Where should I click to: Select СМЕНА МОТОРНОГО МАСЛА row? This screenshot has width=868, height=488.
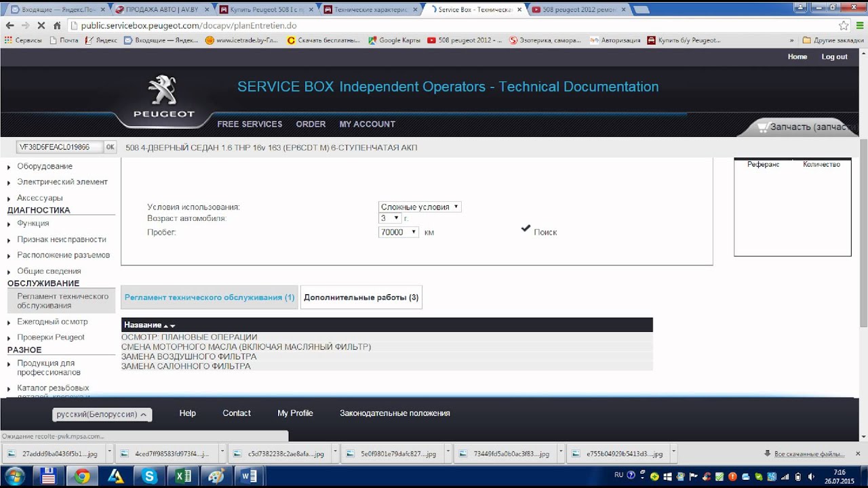point(387,347)
